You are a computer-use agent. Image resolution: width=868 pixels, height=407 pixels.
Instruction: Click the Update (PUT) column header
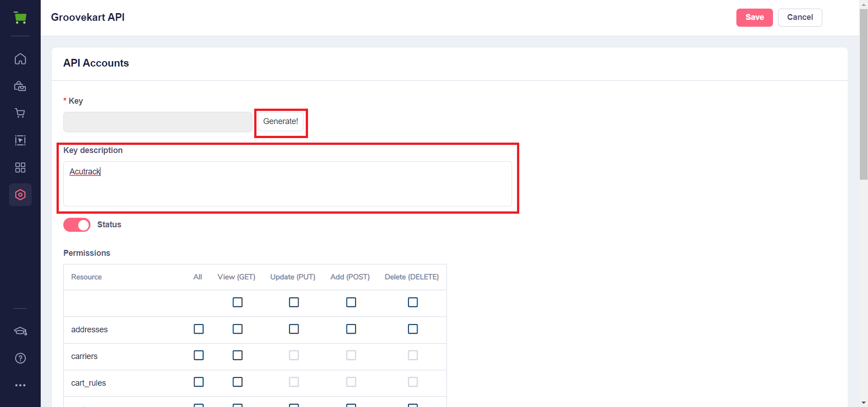click(x=293, y=277)
